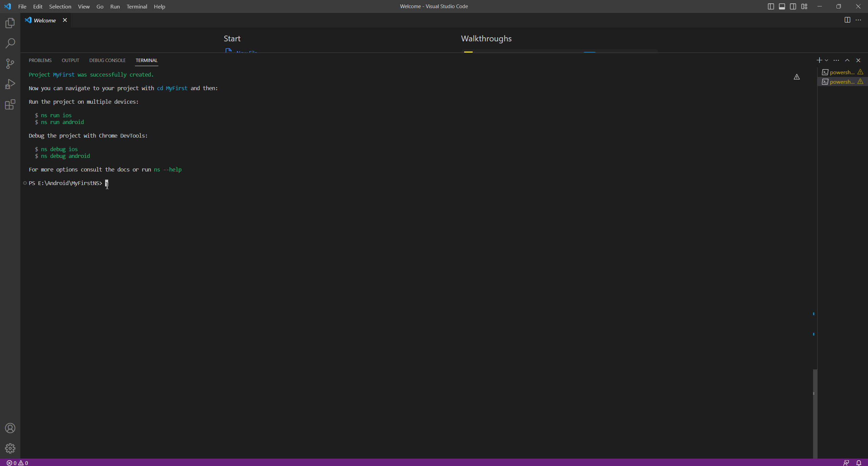Viewport: 868px width, 466px height.
Task: Switch to the DEBUG CONSOLE tab
Action: 107,60
